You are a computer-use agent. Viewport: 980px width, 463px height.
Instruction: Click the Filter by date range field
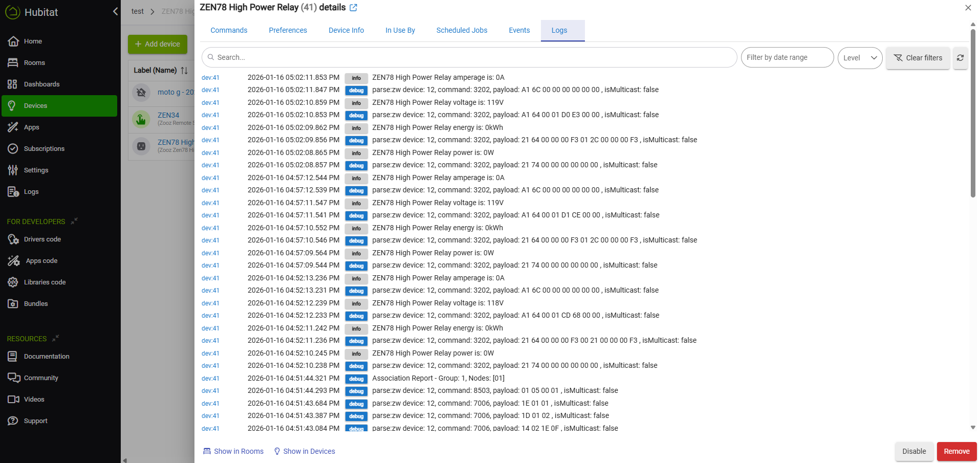click(x=787, y=57)
